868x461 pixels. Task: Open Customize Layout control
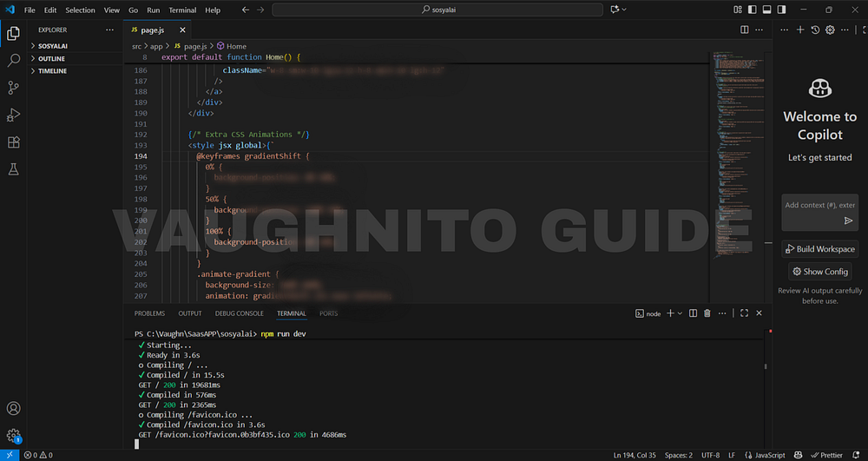737,10
